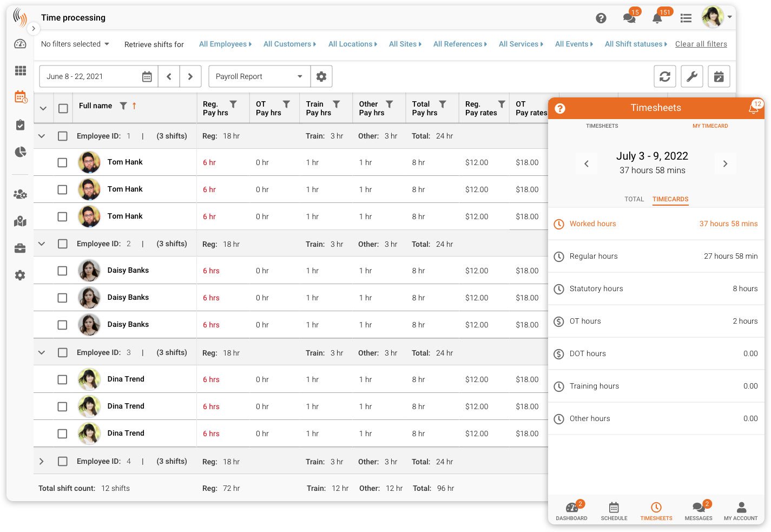Image resolution: width=771 pixels, height=532 pixels.
Task: Select the calendar clock icon in sidebar
Action: 21,97
